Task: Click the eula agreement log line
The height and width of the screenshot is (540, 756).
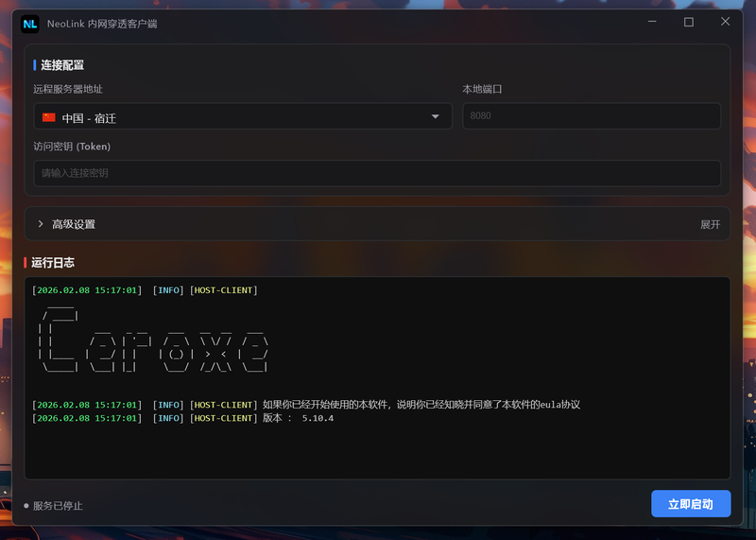Action: pyautogui.click(x=306, y=405)
